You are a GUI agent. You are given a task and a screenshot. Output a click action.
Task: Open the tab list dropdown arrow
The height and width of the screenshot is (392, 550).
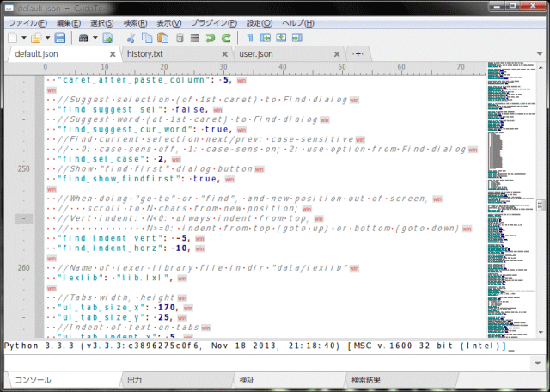540,54
